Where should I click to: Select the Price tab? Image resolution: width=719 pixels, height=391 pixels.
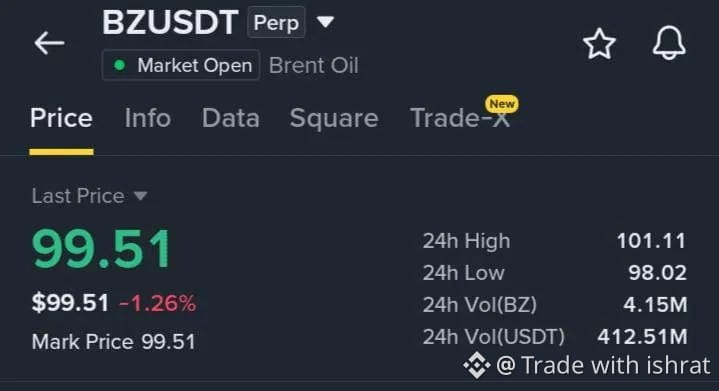point(61,118)
